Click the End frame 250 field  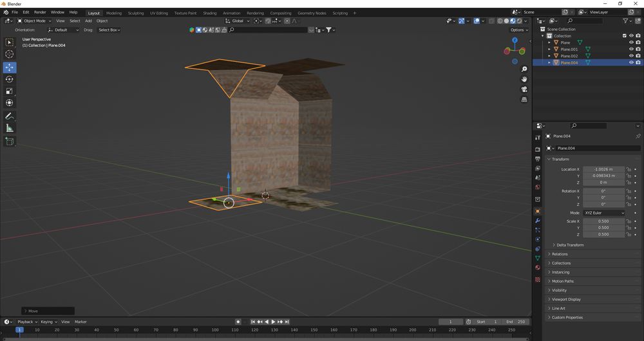515,322
